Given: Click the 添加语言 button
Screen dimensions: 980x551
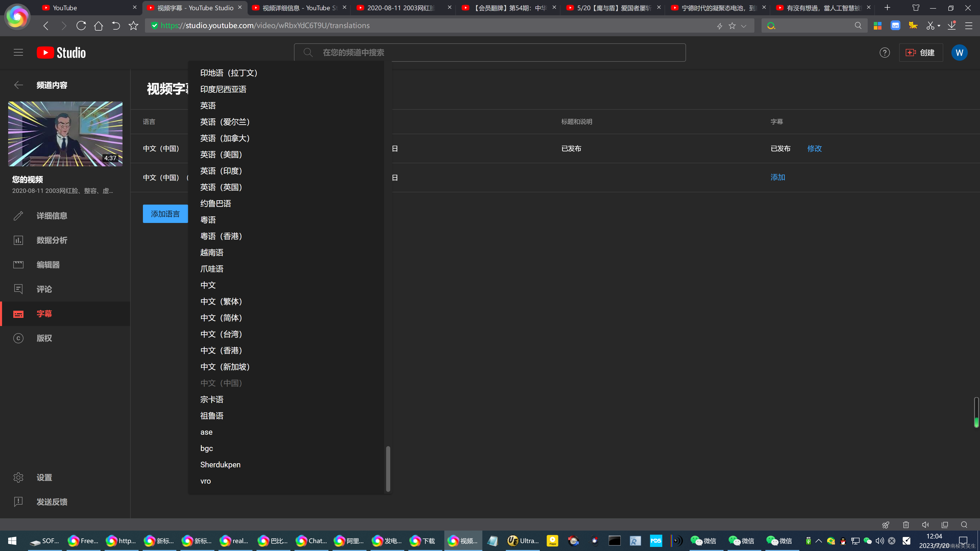Looking at the screenshot, I should pyautogui.click(x=165, y=214).
